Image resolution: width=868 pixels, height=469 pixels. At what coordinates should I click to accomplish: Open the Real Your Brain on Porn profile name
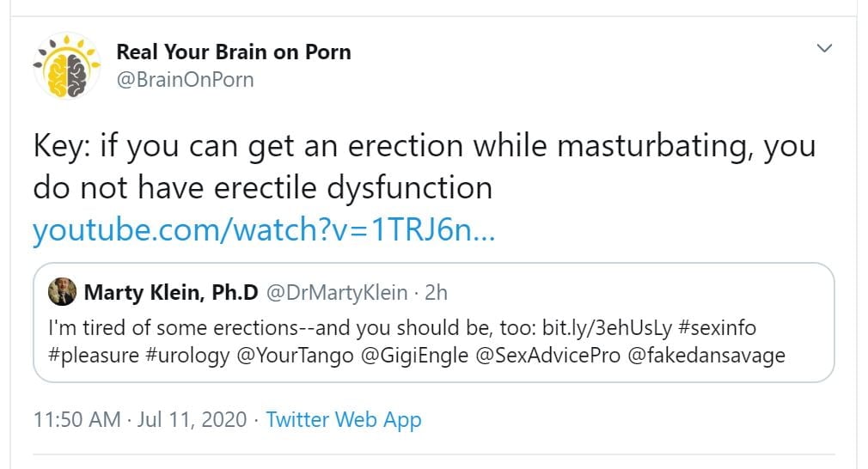coord(234,52)
